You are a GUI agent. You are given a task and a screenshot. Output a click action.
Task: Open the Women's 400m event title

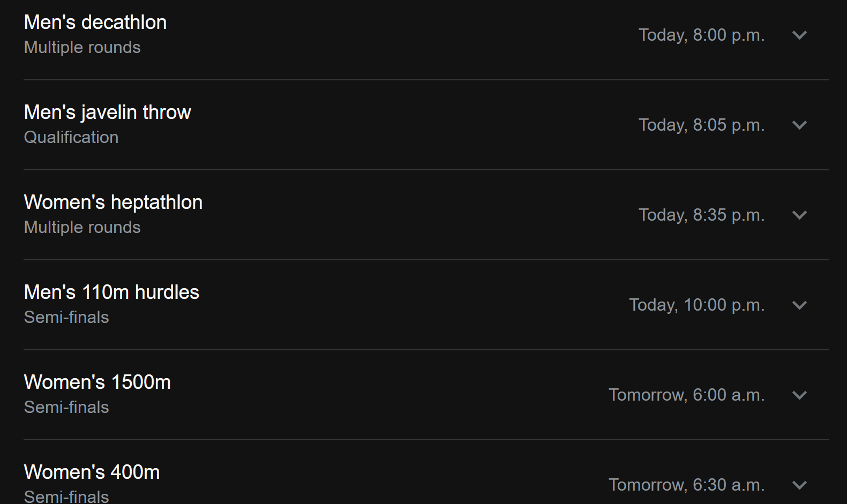click(92, 472)
